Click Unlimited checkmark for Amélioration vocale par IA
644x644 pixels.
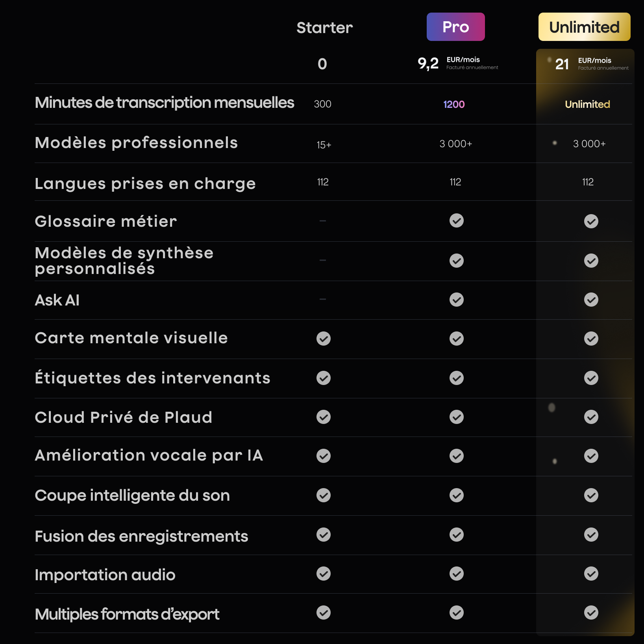[x=591, y=456]
